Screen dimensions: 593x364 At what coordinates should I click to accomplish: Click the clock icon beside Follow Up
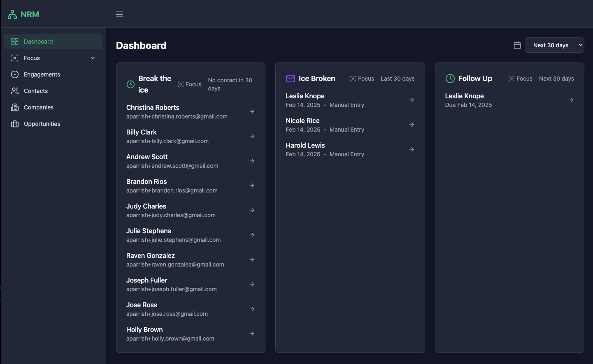(x=449, y=79)
